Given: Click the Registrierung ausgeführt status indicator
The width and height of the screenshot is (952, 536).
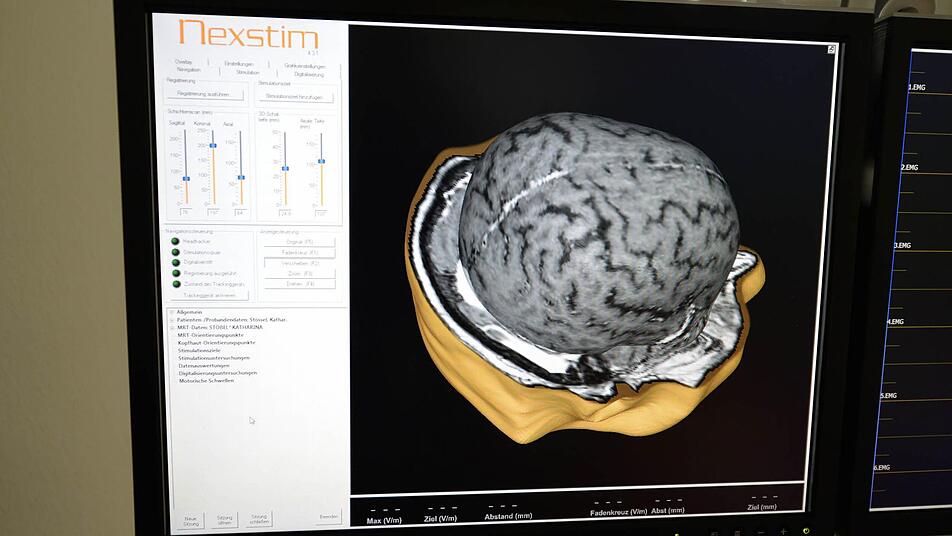Looking at the screenshot, I should point(177,273).
